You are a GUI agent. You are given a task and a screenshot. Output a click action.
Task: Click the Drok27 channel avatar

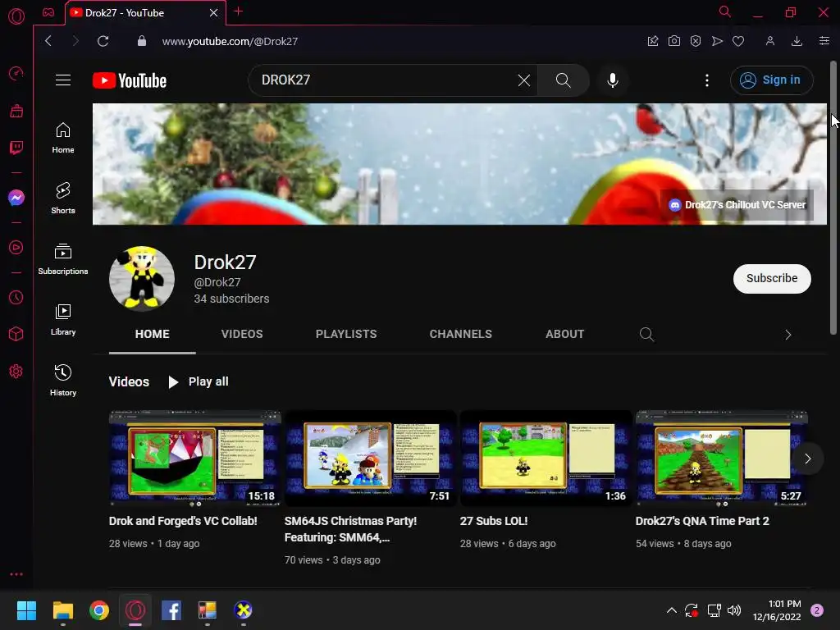tap(141, 279)
